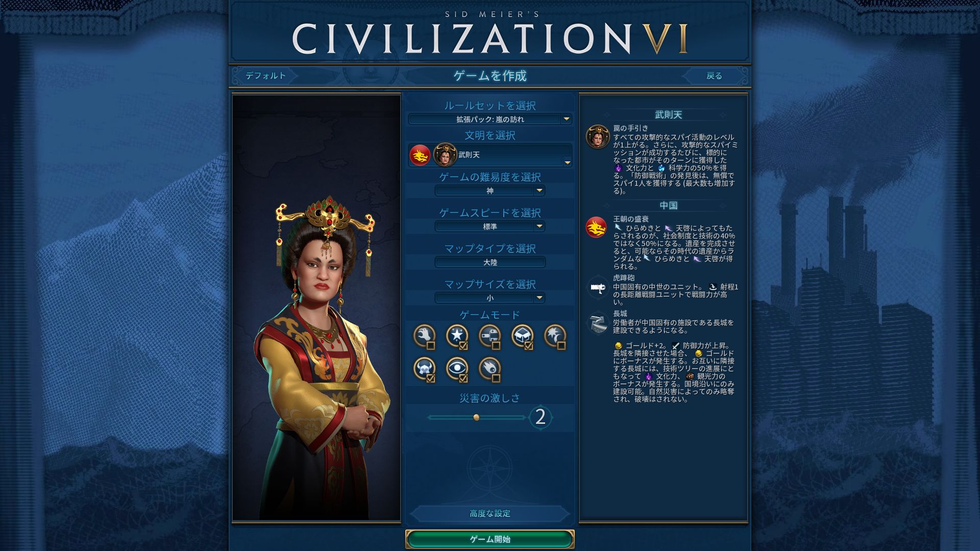Open the map size dropdown set to 小
Image resolution: width=980 pixels, height=551 pixels.
tap(490, 298)
